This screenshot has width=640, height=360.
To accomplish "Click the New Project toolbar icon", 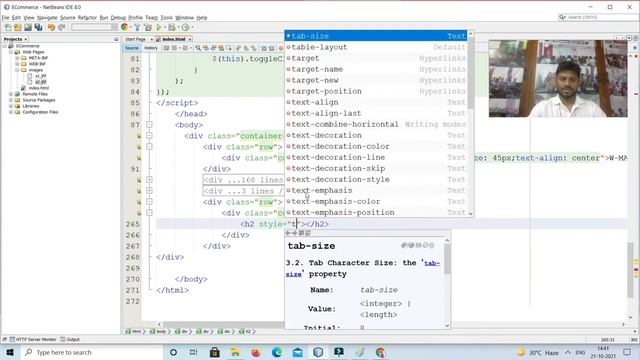I will click(18, 27).
